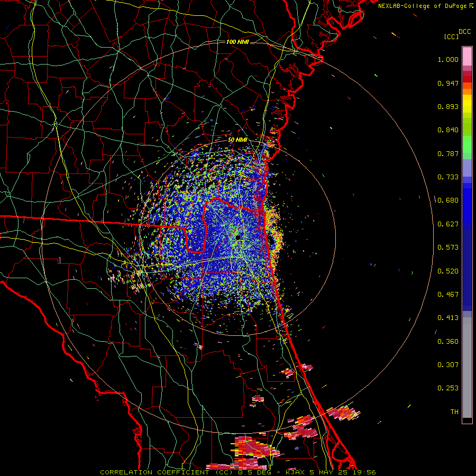
Task: Click the black radar site dot at map center
Action: point(237,237)
